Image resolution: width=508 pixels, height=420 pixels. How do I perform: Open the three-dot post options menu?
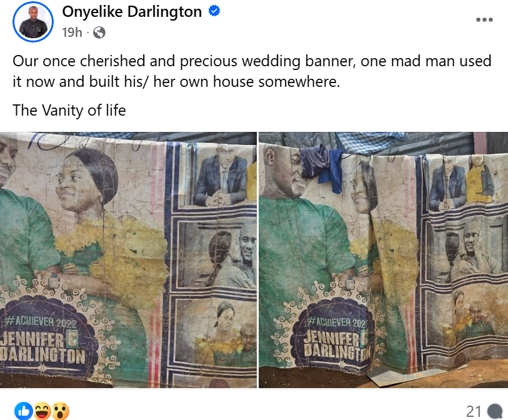pos(484,20)
